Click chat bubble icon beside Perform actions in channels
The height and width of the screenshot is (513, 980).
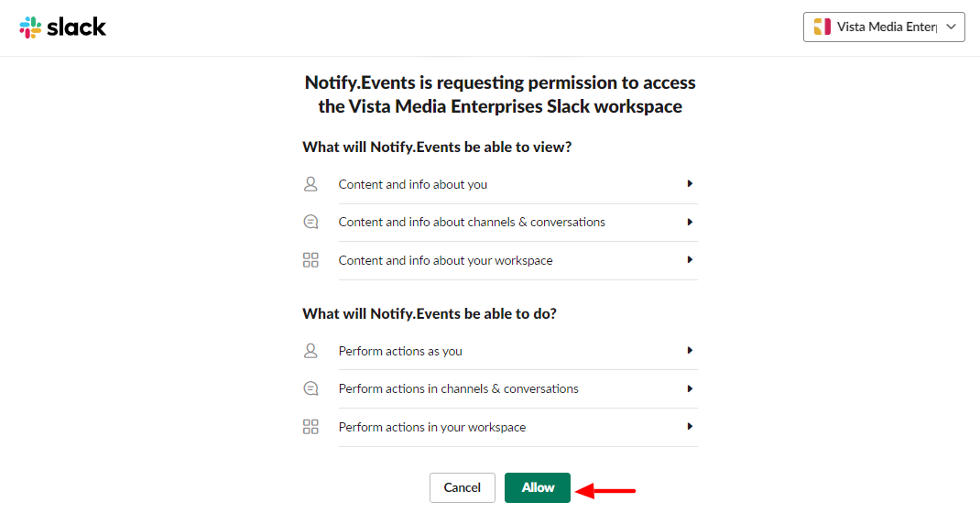pyautogui.click(x=310, y=388)
